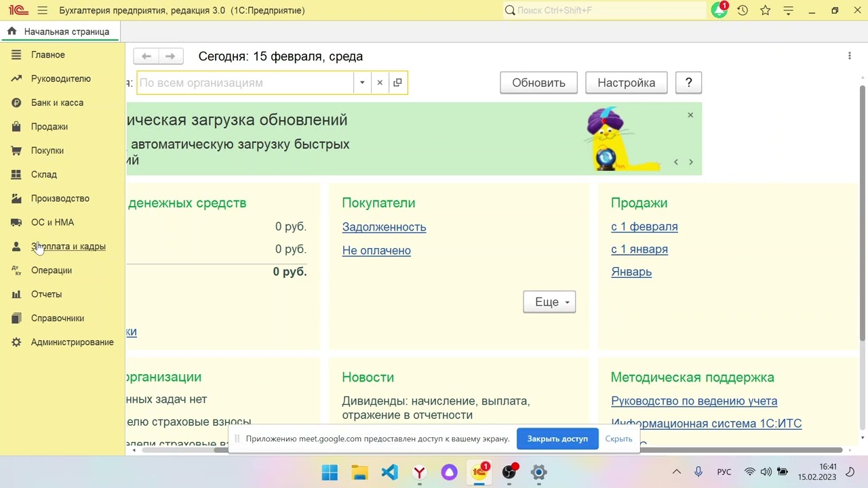Click the Администрирование gear icon
The width and height of the screenshot is (868, 488).
tap(16, 342)
